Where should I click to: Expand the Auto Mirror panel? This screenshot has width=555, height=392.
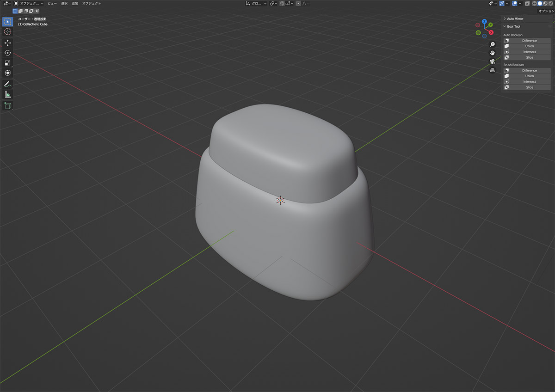tap(515, 19)
